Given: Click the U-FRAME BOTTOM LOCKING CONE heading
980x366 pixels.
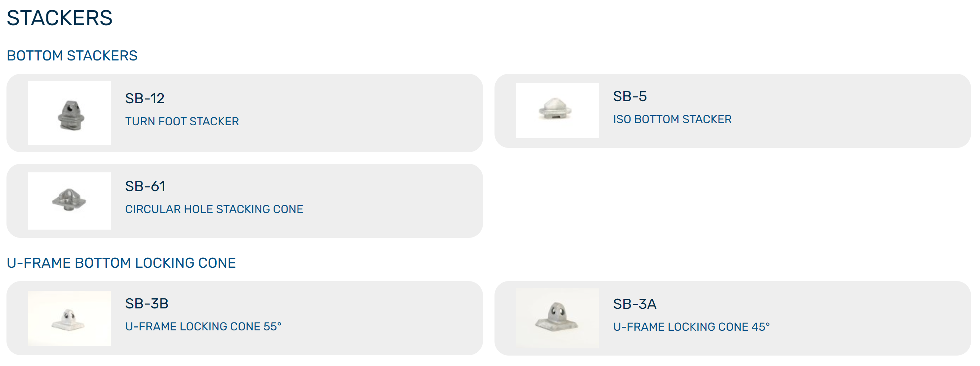Looking at the screenshot, I should pos(121,263).
